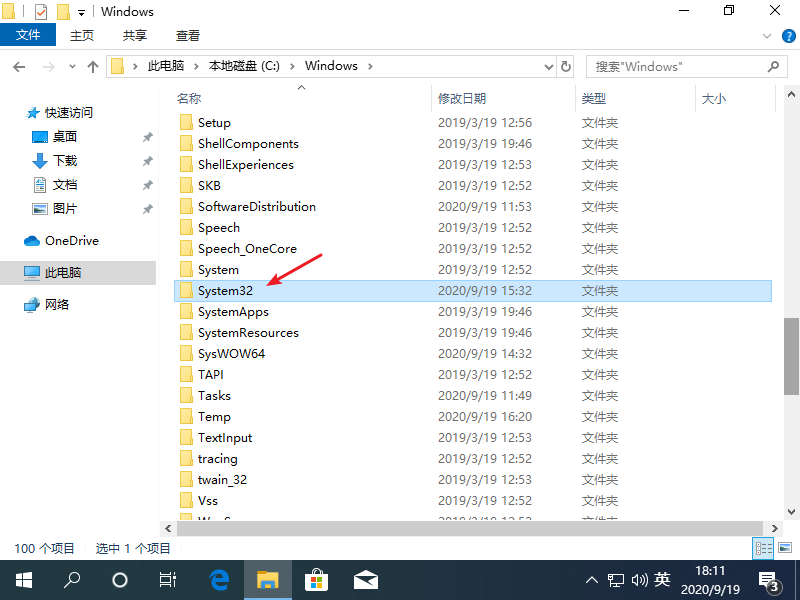800x600 pixels.
Task: Expand the ribbon with the chevron
Action: (x=766, y=36)
